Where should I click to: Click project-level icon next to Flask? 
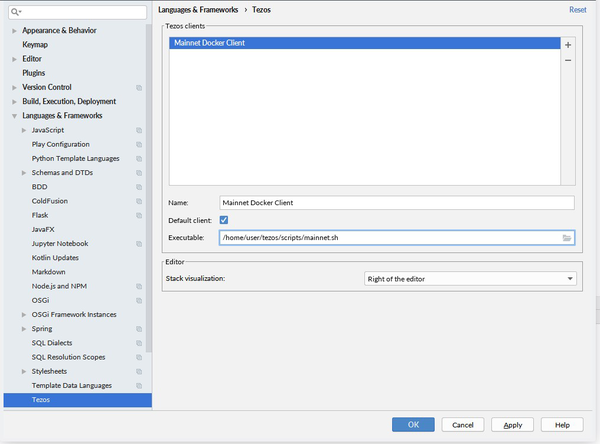139,215
